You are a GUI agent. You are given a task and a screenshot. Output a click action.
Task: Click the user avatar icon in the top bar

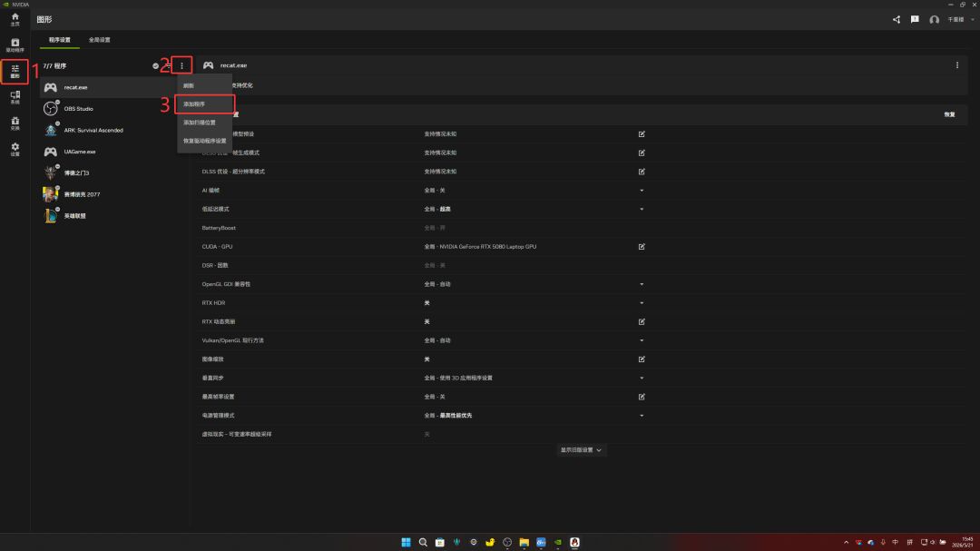coord(934,20)
